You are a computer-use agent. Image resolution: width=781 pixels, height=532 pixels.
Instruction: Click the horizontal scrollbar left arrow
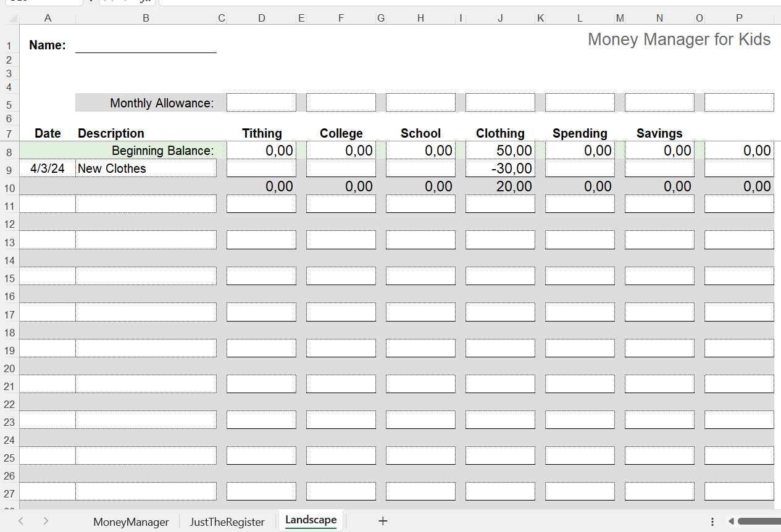point(731,522)
